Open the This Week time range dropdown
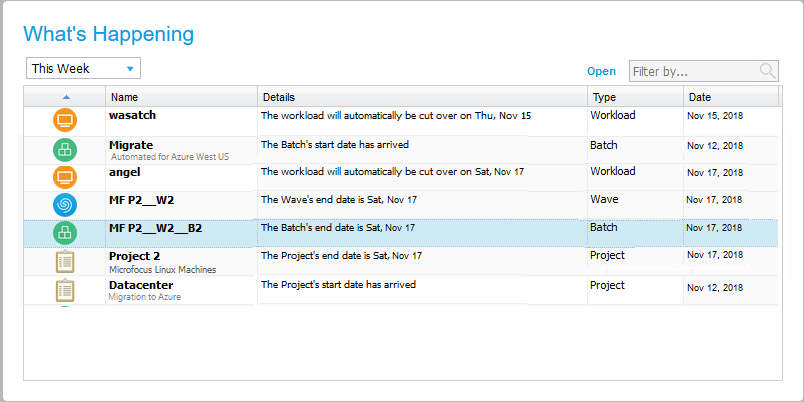Image resolution: width=804 pixels, height=402 pixels. [x=83, y=69]
